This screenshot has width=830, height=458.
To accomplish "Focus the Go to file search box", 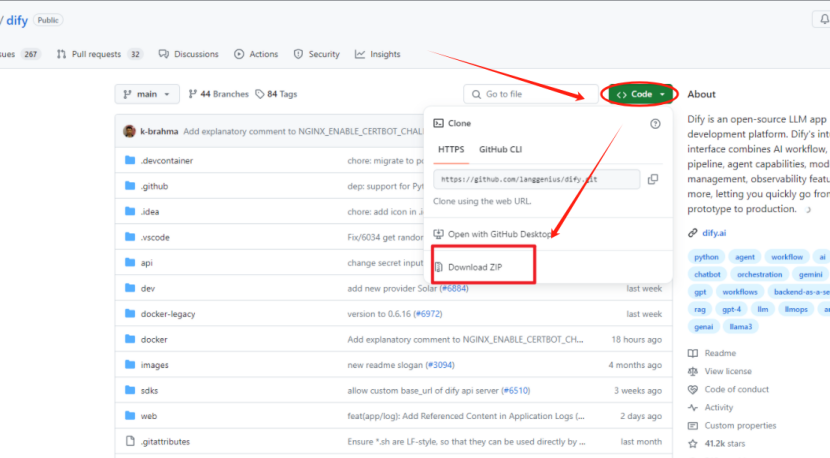I will tap(530, 94).
